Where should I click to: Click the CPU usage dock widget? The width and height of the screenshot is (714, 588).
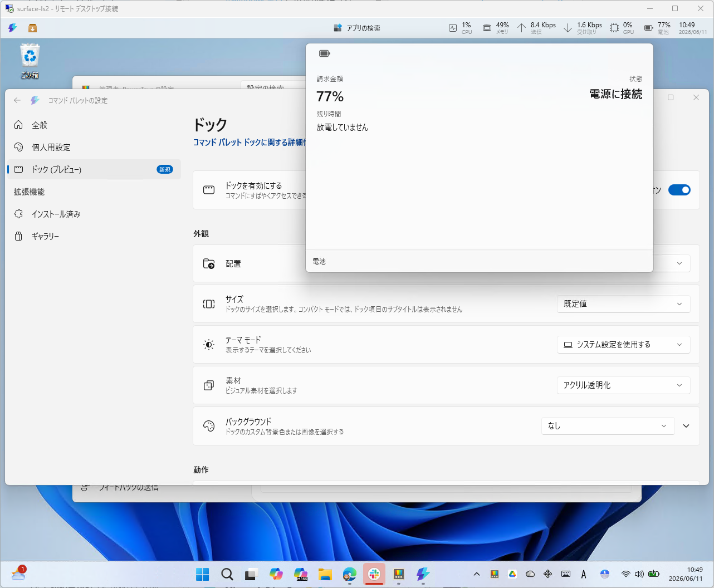point(461,28)
